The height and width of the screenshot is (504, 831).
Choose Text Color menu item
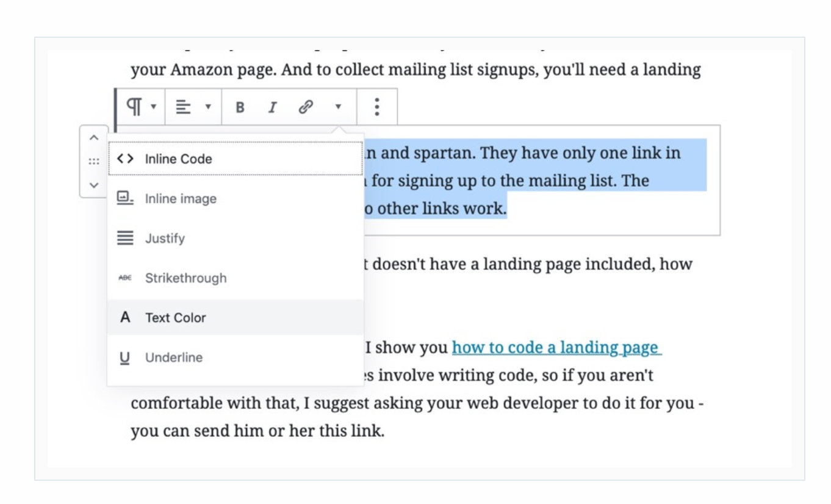(x=236, y=317)
